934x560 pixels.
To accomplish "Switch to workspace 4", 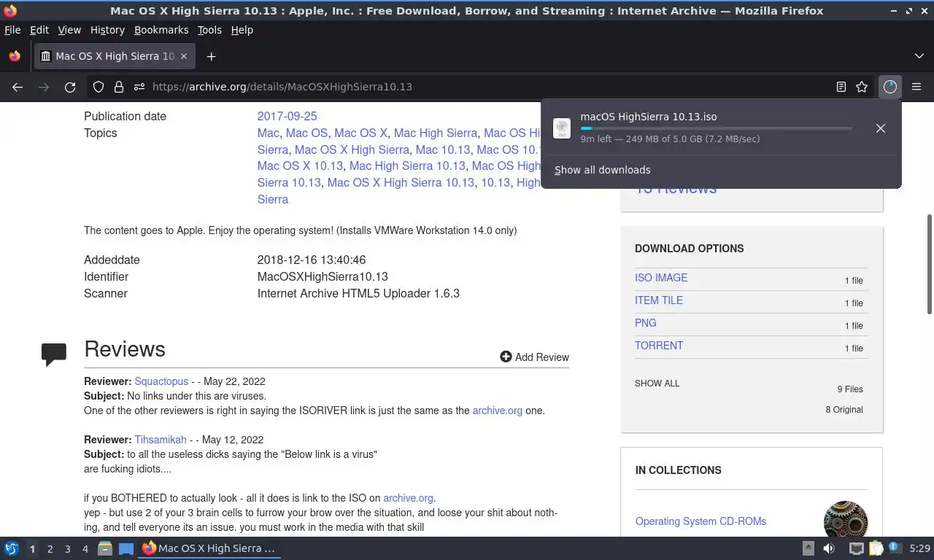I will (85, 548).
